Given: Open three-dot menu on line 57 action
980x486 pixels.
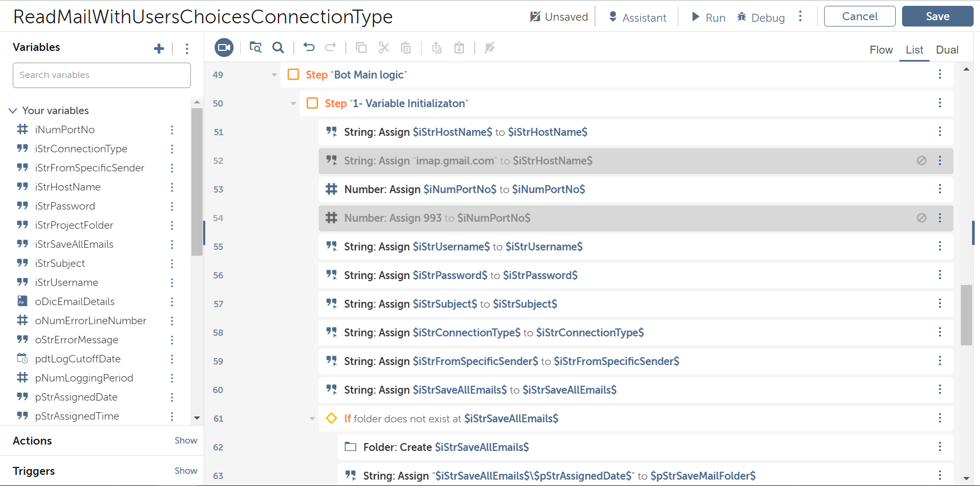Looking at the screenshot, I should pyautogui.click(x=940, y=303).
